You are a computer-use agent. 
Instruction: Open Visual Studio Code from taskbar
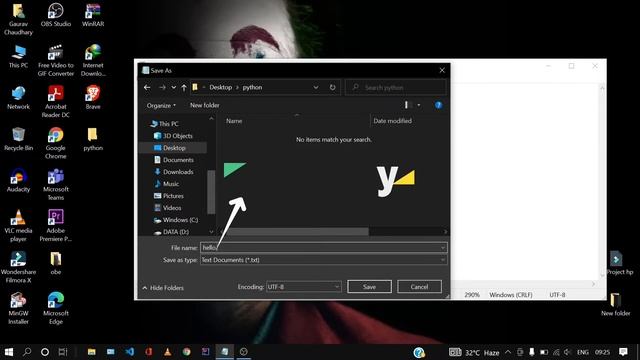coord(130,352)
